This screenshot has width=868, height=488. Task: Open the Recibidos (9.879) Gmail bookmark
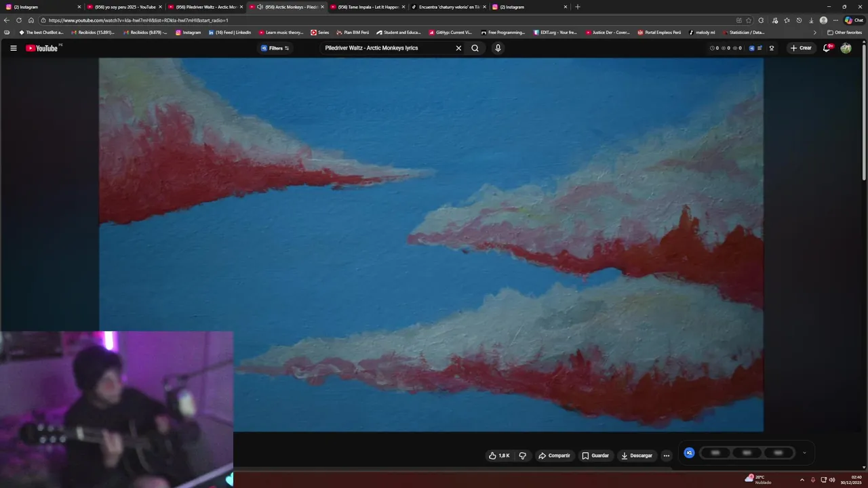(145, 33)
